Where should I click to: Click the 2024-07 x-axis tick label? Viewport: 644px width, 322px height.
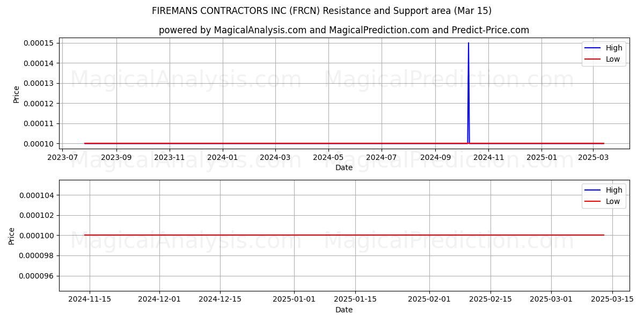(x=382, y=157)
